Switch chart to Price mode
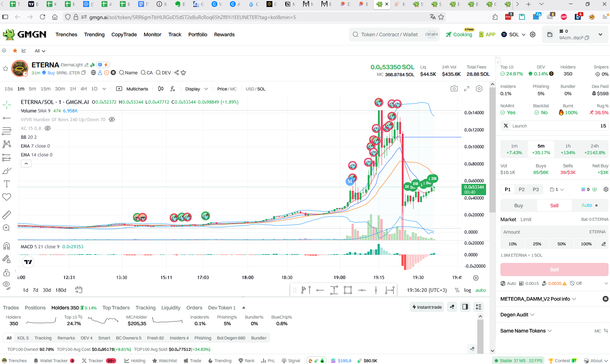Image resolution: width=610 pixels, height=364 pixels. (222, 89)
